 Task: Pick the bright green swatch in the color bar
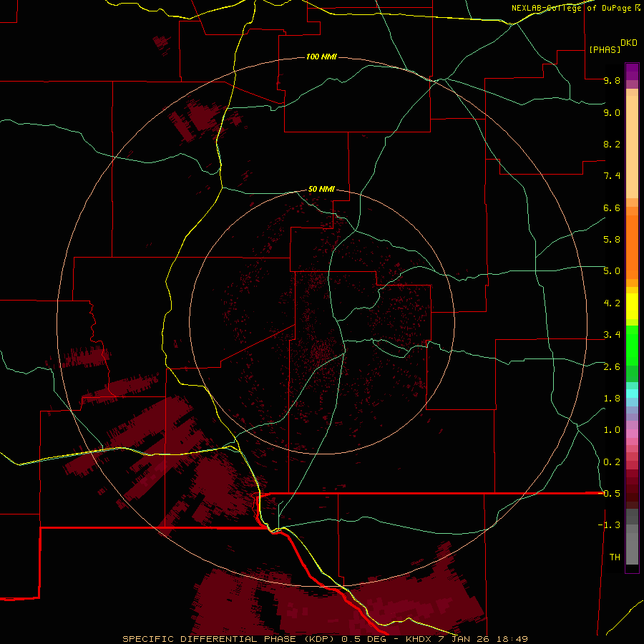pos(632,345)
